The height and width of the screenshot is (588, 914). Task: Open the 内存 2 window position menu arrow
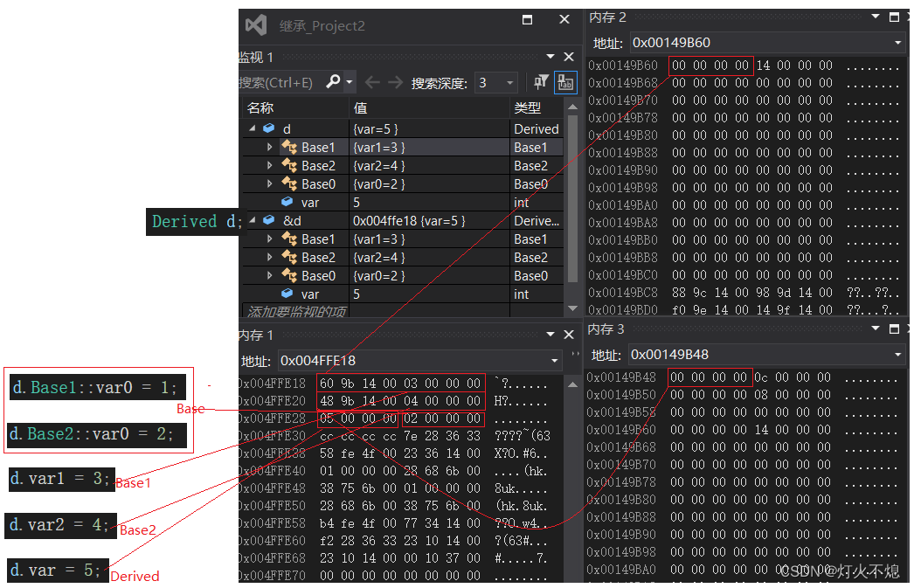[875, 17]
